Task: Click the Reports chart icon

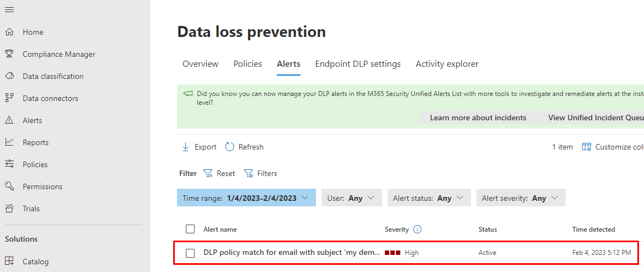Action: pos(9,142)
